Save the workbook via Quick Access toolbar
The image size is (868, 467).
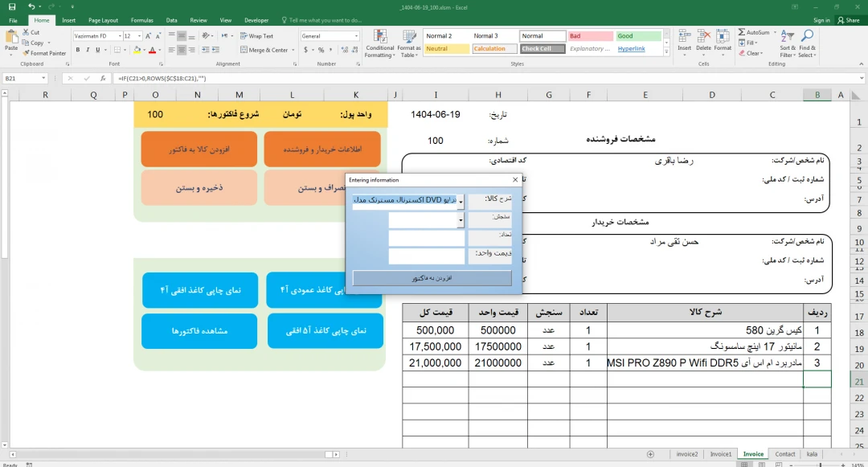(x=12, y=6)
